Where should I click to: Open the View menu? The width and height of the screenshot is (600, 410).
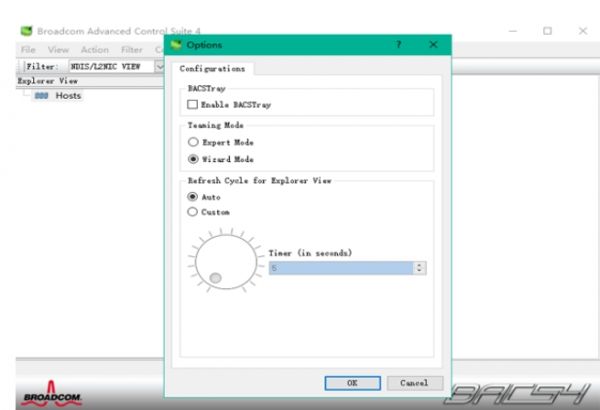(58, 50)
